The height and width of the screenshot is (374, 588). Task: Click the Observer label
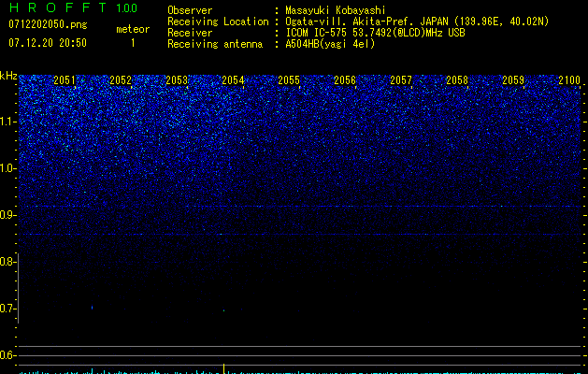[x=190, y=10]
